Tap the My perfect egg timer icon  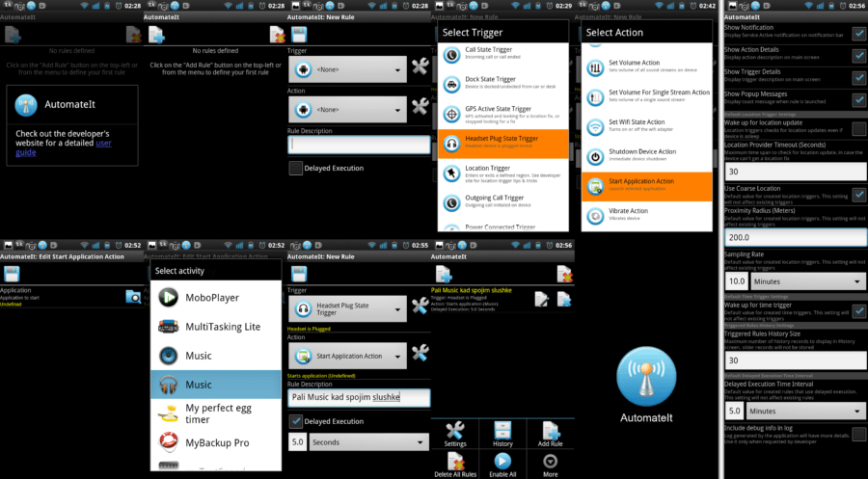tap(168, 413)
